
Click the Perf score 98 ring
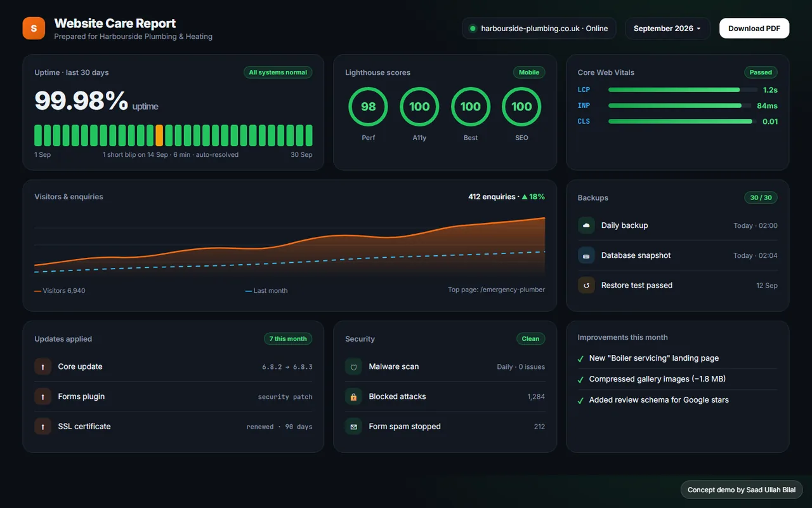tap(368, 107)
